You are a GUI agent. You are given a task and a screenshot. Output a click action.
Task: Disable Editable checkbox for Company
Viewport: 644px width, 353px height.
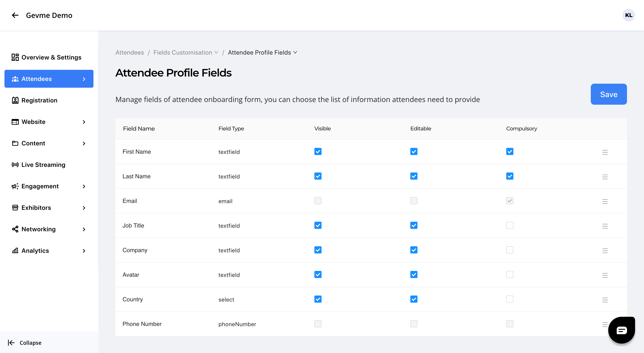pyautogui.click(x=414, y=250)
